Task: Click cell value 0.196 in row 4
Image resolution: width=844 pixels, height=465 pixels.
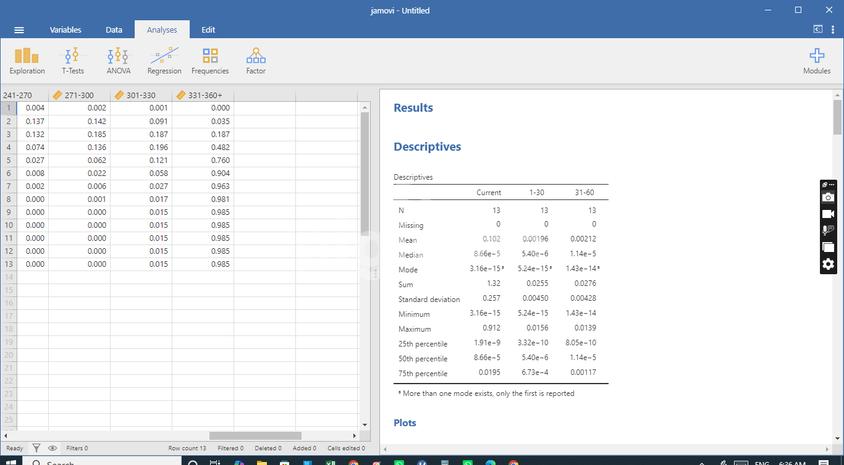Action: point(141,147)
